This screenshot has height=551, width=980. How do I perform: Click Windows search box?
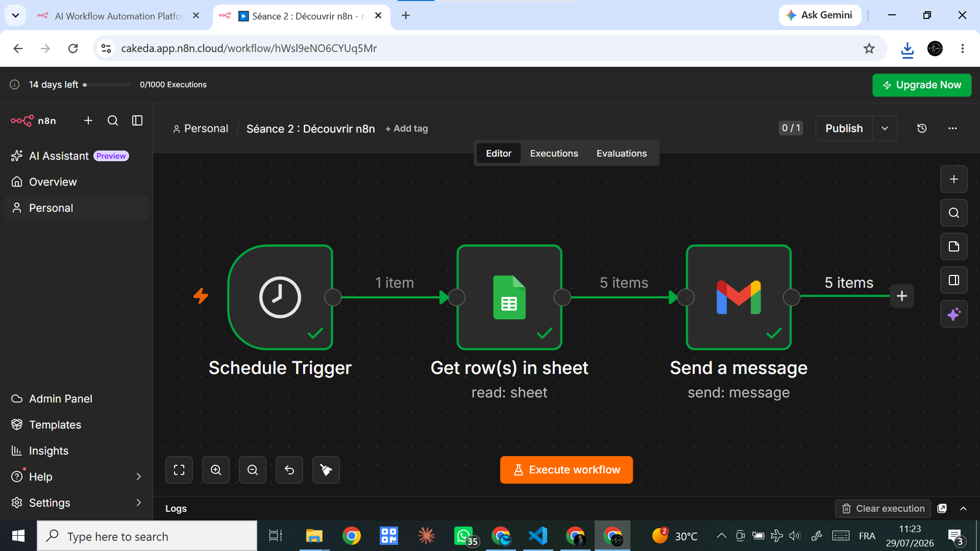(x=147, y=536)
